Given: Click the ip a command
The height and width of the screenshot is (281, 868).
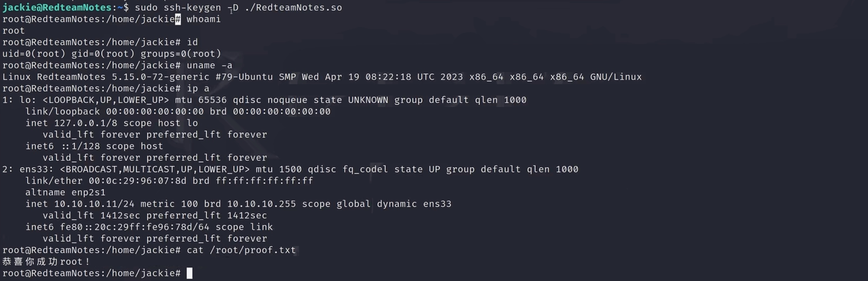Looking at the screenshot, I should (x=198, y=88).
